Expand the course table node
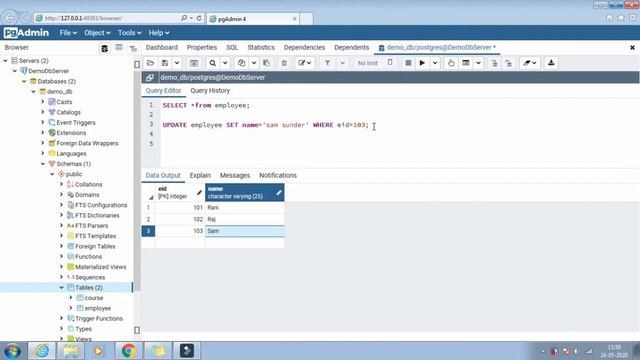 pyautogui.click(x=71, y=298)
